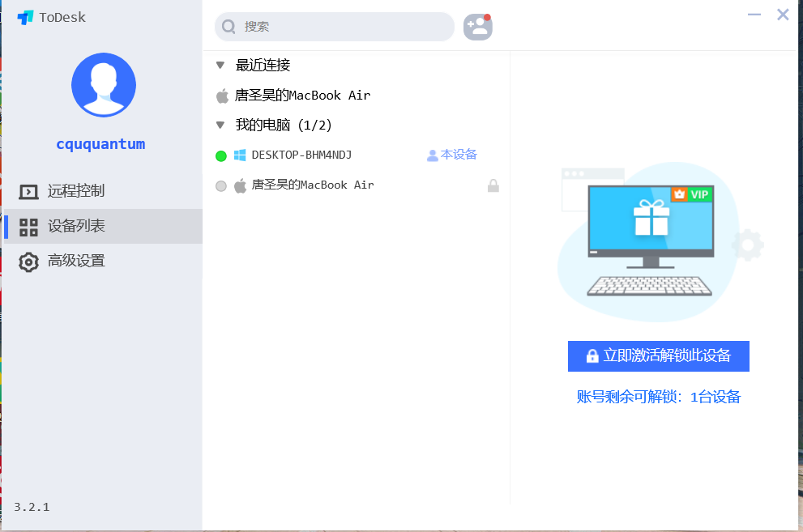Click the 立即激活解锁此设备 button

659,356
